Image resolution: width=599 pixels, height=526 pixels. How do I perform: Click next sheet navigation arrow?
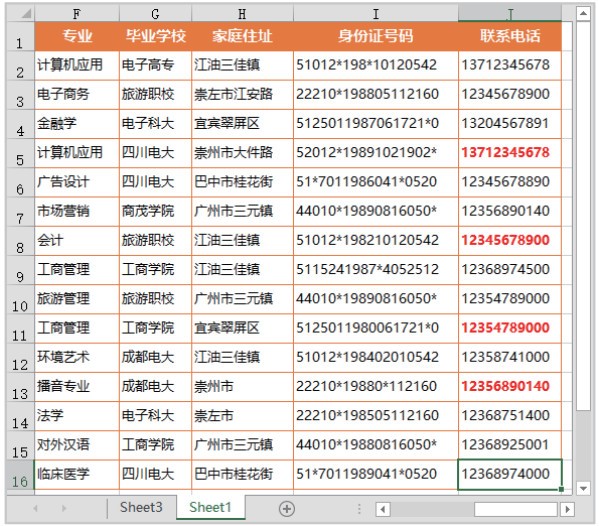tap(64, 508)
